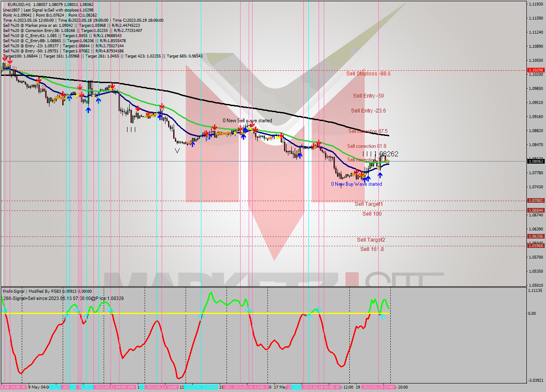The height and width of the screenshot is (392, 546).
Task: Click the 17 May date label on the time axis
Action: click(x=280, y=386)
